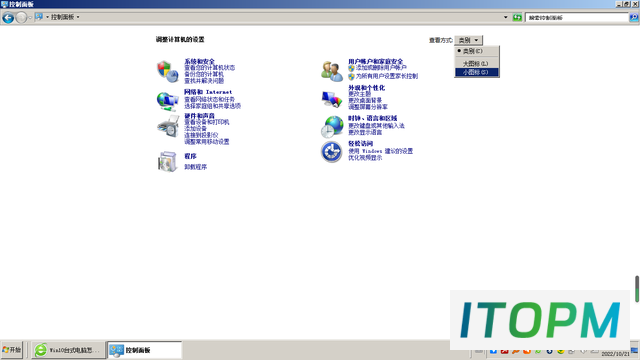This screenshot has height=360, width=640.
Task: Click 更改桌面背景 link
Action: [x=365, y=100]
